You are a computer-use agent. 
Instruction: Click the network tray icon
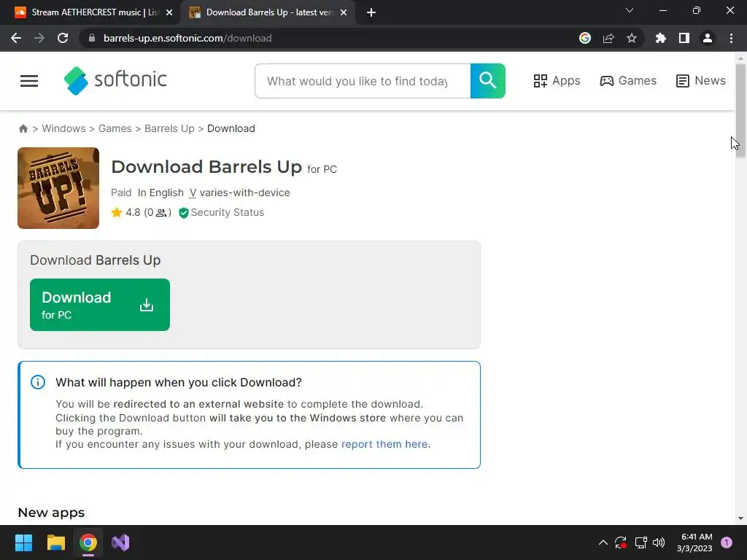tap(640, 542)
